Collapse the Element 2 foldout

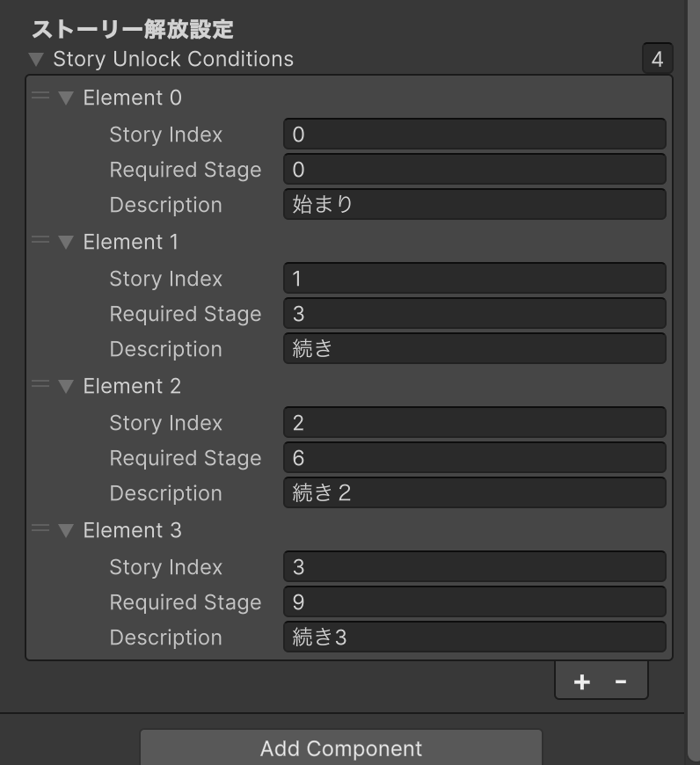pos(66,386)
